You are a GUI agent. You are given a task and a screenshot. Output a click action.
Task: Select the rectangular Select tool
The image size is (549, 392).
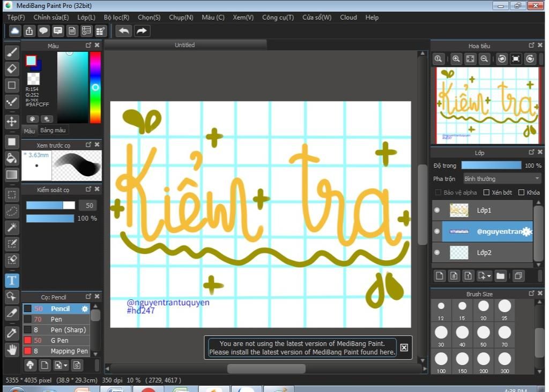(12, 195)
